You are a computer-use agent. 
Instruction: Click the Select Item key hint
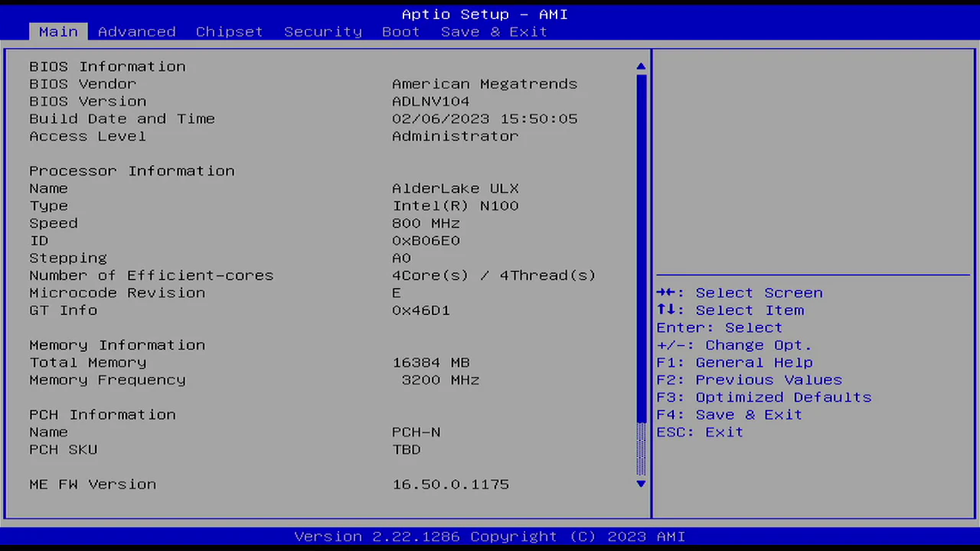730,310
